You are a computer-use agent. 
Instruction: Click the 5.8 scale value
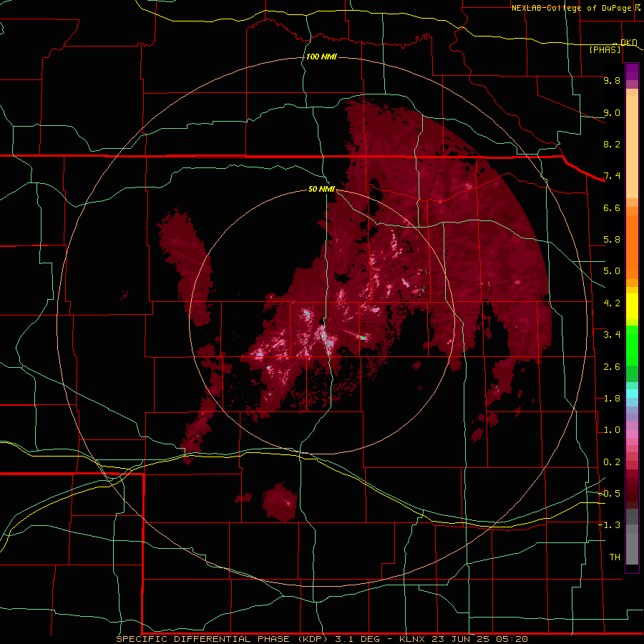point(612,240)
